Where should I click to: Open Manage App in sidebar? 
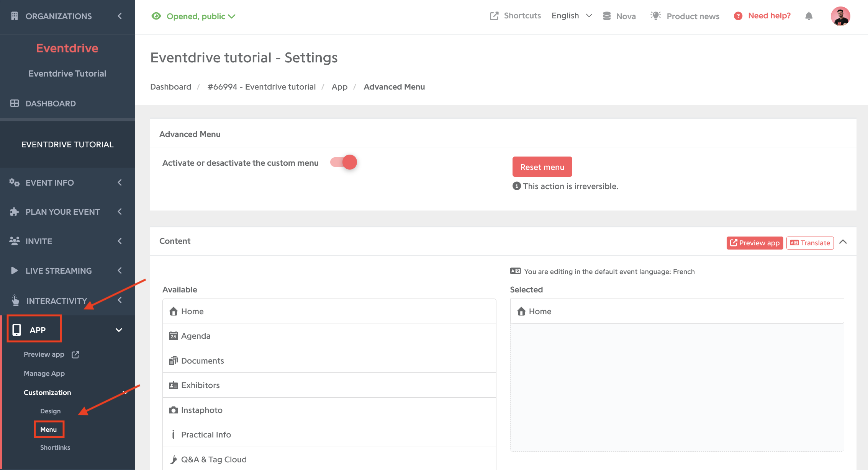click(44, 374)
